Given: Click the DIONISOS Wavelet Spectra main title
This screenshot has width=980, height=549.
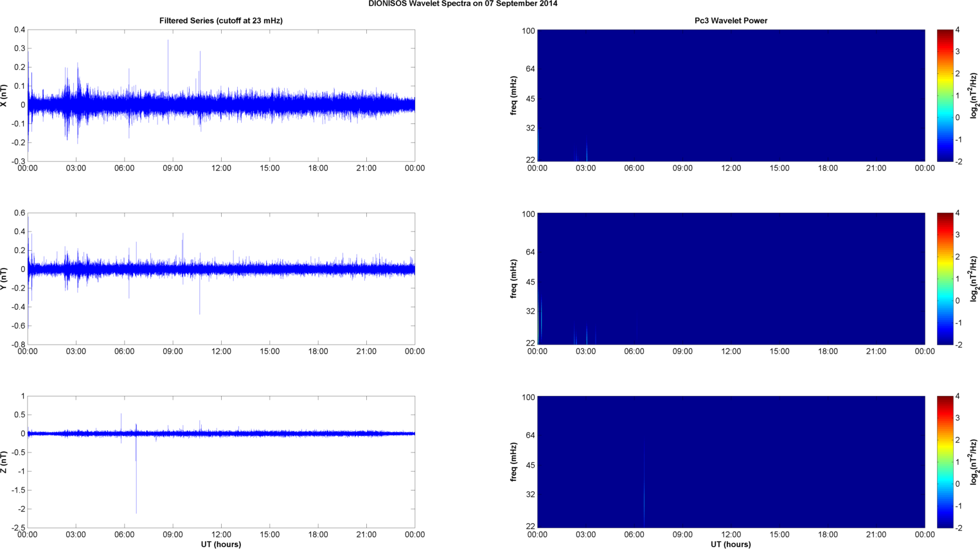Looking at the screenshot, I should (463, 4).
